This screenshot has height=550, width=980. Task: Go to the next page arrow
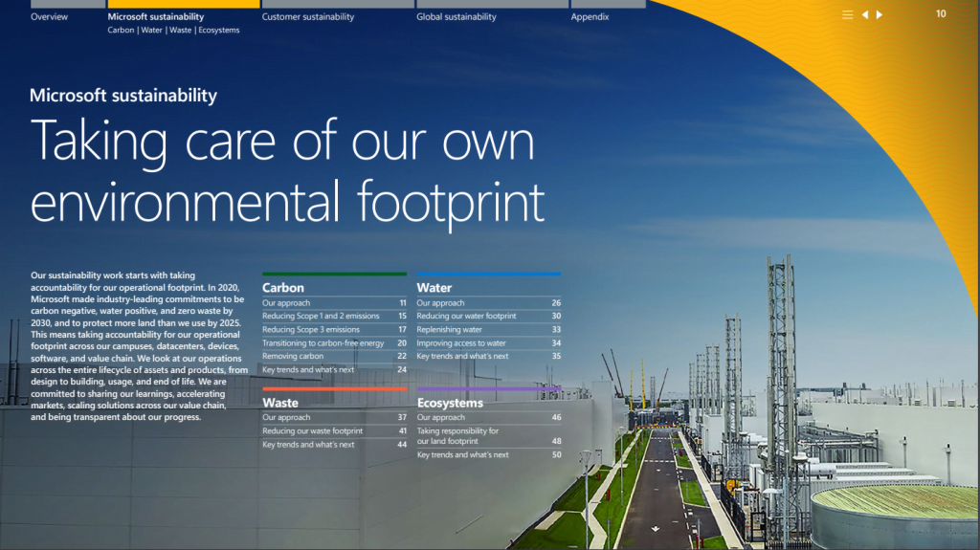pos(880,14)
